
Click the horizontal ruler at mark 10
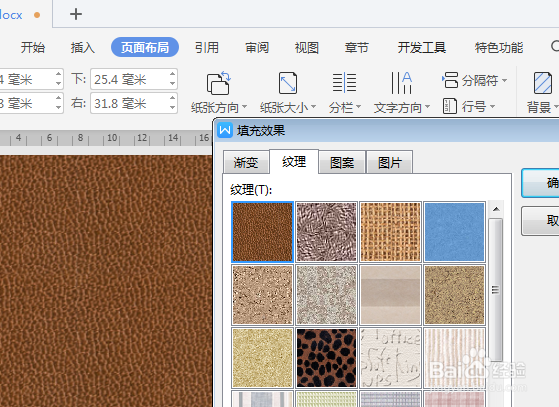(112, 138)
